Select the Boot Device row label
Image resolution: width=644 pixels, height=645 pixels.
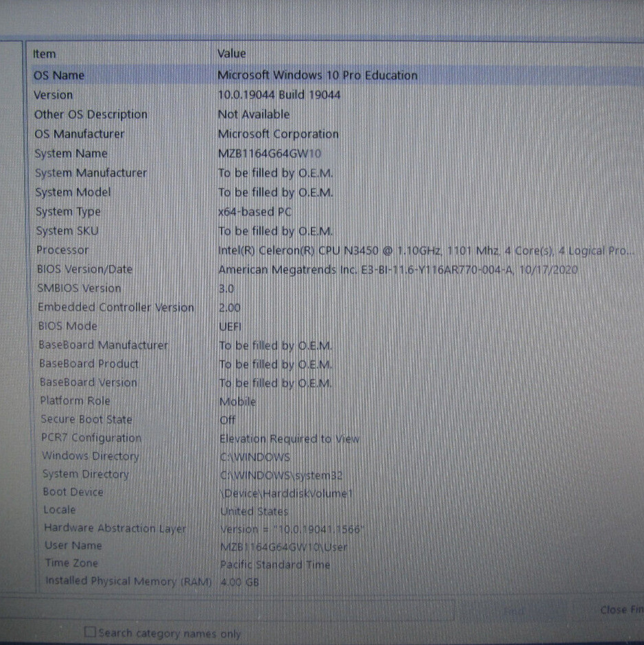[x=73, y=492]
